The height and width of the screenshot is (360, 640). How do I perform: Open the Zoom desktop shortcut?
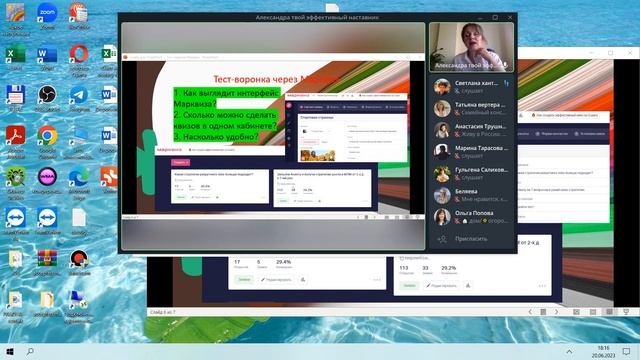pos(47,13)
